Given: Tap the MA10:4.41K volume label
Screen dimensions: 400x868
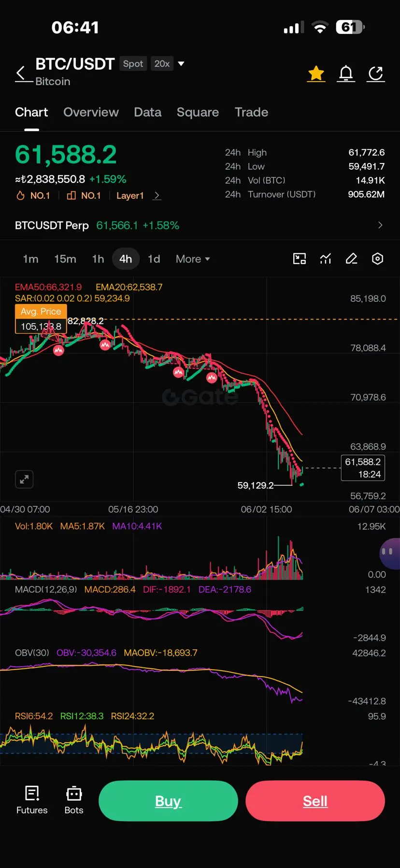Looking at the screenshot, I should 137,526.
